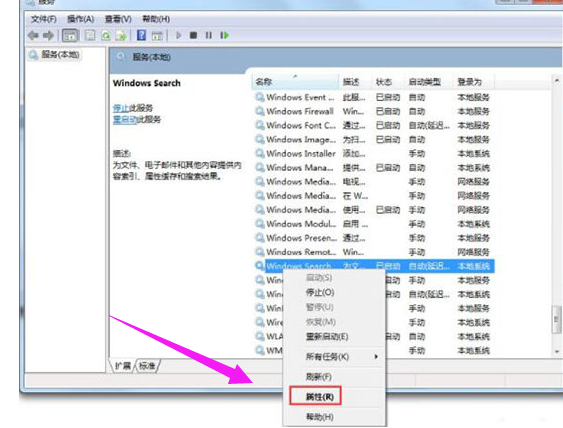Click the Forward arrow toolbar icon
The image size is (563, 428).
pyautogui.click(x=48, y=36)
